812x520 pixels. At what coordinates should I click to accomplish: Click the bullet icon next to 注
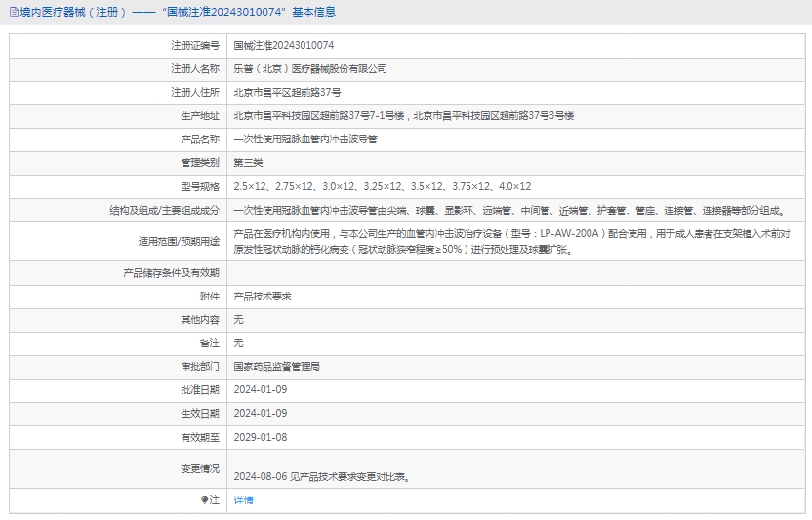(x=205, y=500)
